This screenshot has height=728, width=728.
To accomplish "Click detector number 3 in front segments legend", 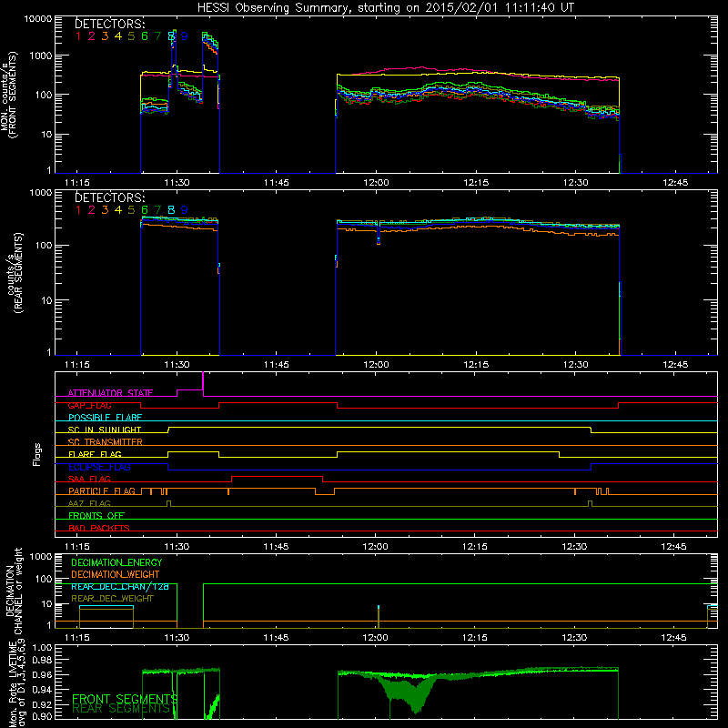I will point(105,36).
